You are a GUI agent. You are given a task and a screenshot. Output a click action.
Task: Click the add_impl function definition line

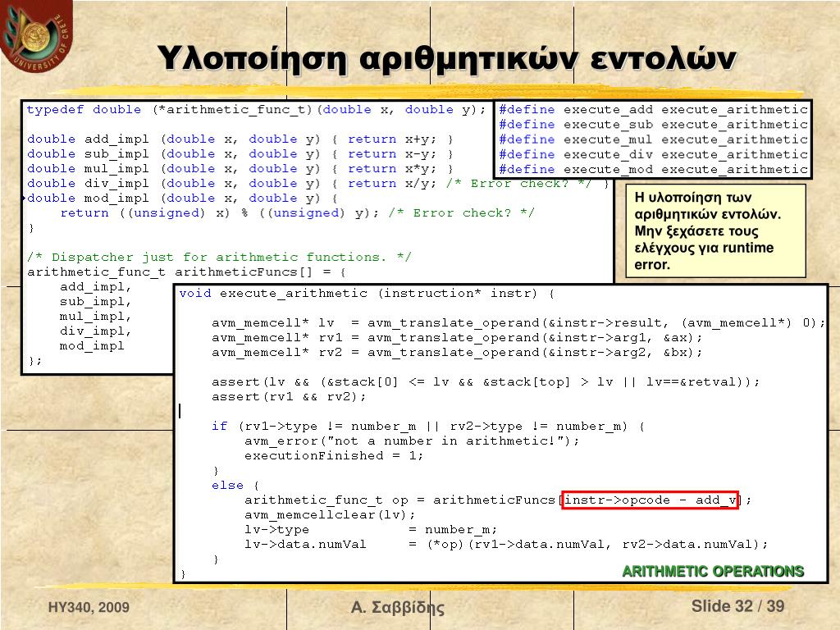coord(240,139)
